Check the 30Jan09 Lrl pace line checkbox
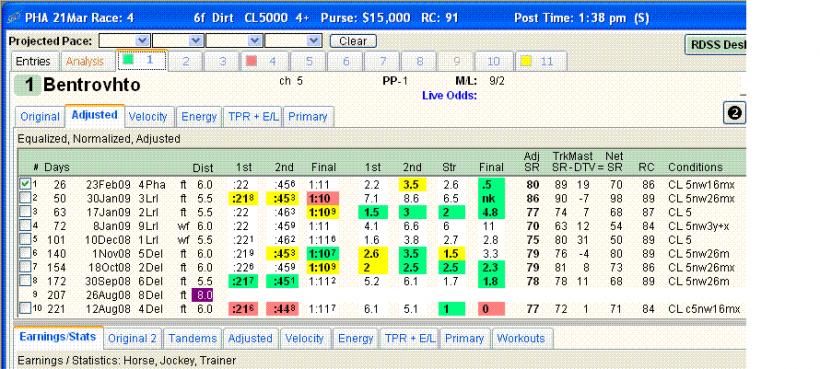Image resolution: width=820 pixels, height=369 pixels. [x=24, y=198]
